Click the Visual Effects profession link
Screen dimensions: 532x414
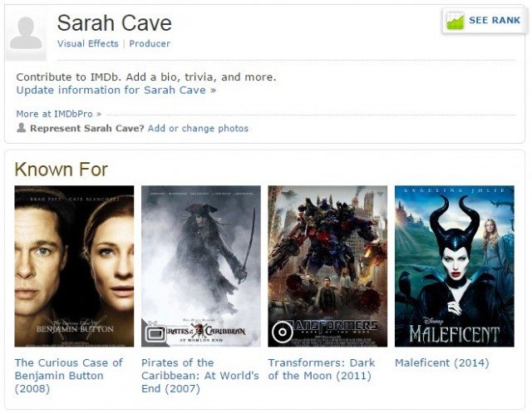point(88,44)
